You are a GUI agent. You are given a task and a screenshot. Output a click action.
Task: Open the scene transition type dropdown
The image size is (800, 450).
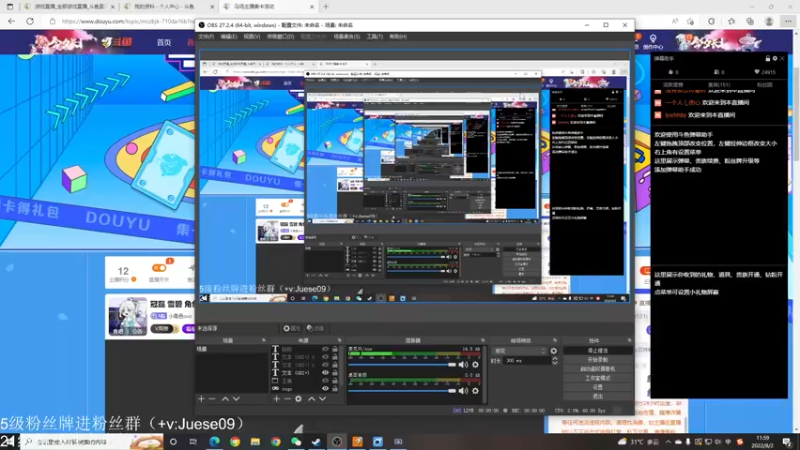click(x=519, y=351)
